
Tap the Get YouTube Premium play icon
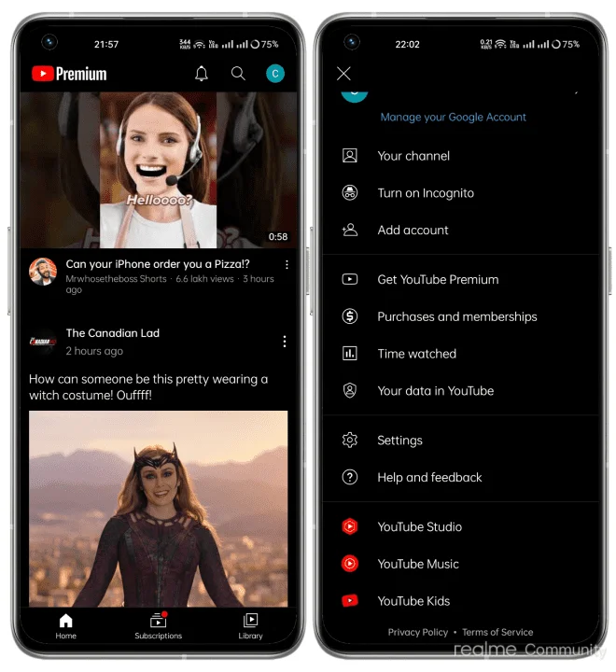click(350, 279)
